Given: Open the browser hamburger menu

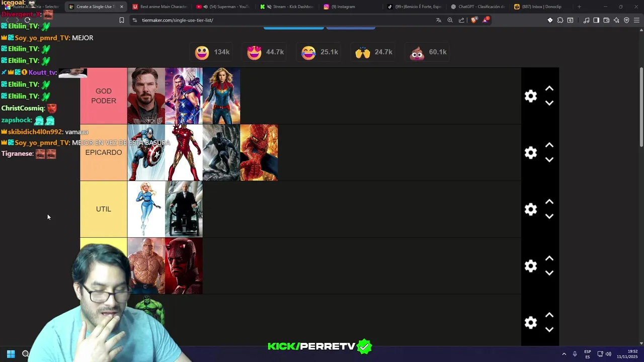Looking at the screenshot, I should [636, 20].
